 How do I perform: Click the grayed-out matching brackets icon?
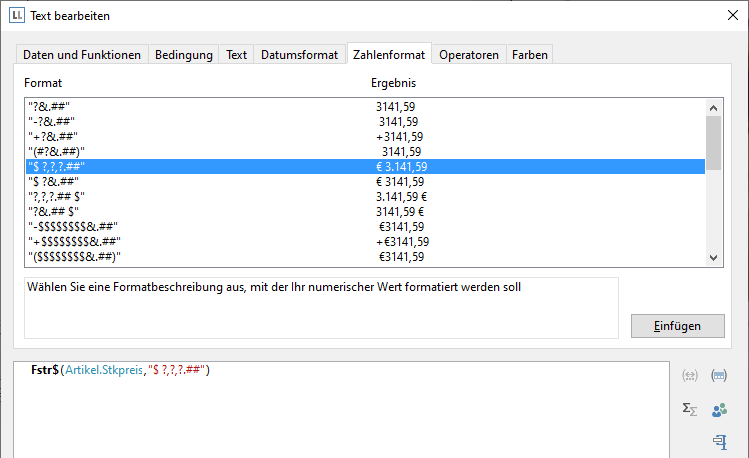689,376
